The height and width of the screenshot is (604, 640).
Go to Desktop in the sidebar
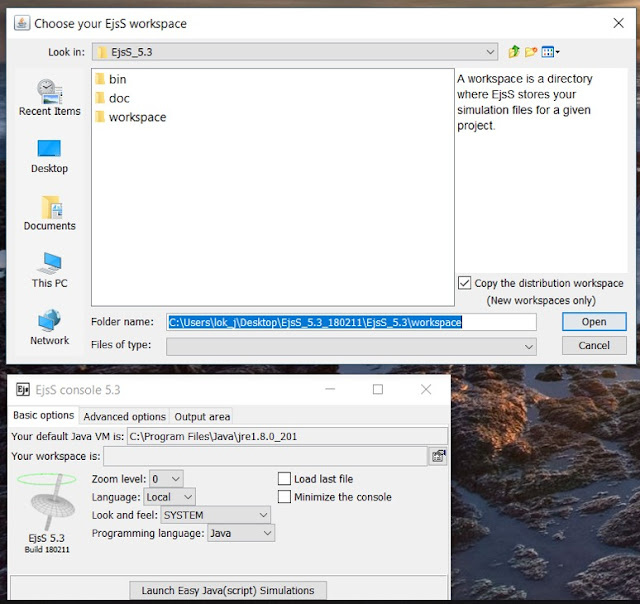[x=49, y=157]
